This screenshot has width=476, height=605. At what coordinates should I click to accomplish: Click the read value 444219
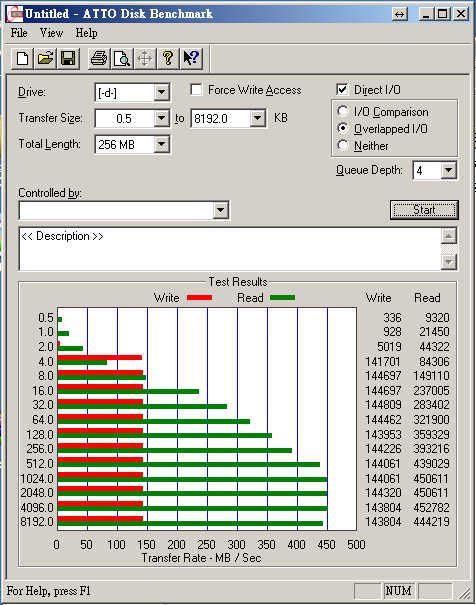pos(431,522)
